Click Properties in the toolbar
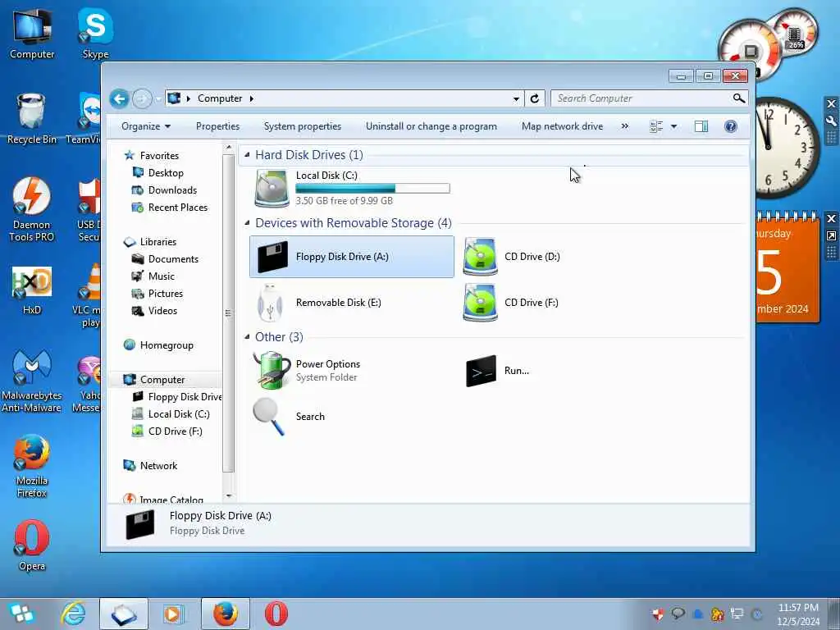Viewport: 840px width, 630px height. (x=217, y=126)
